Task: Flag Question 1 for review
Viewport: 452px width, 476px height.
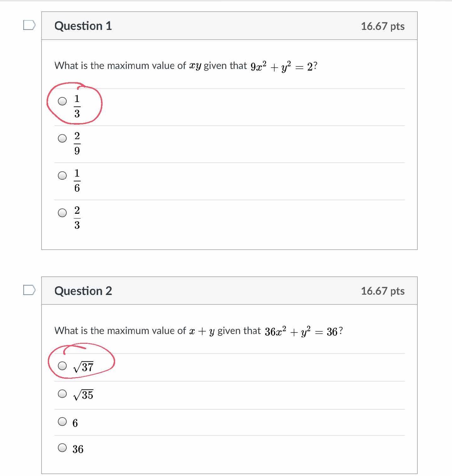Action: (x=29, y=25)
